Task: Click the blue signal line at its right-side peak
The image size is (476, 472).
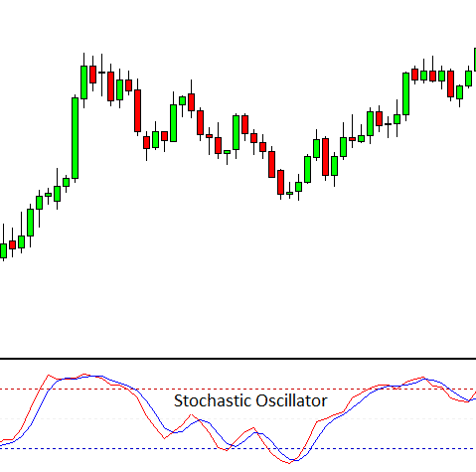Action: pos(425,379)
